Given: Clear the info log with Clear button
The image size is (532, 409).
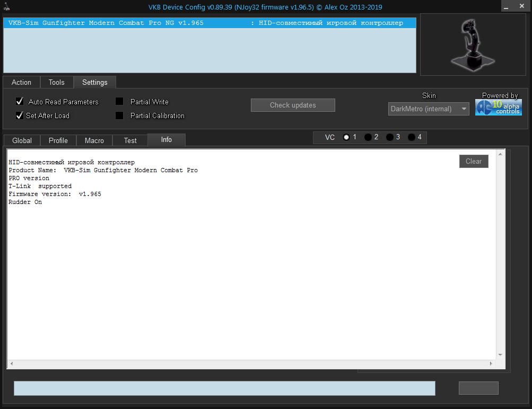Looking at the screenshot, I should click(474, 161).
